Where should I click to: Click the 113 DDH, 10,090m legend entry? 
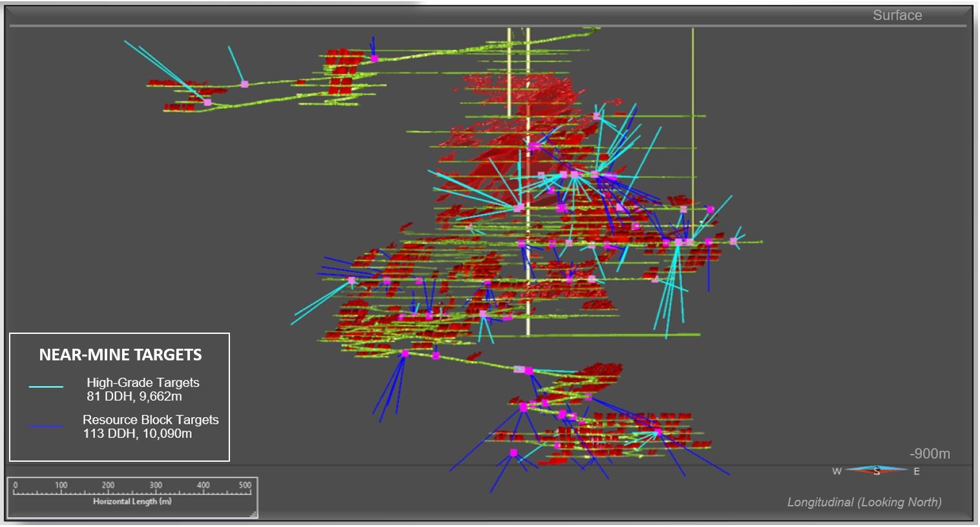pos(137,434)
